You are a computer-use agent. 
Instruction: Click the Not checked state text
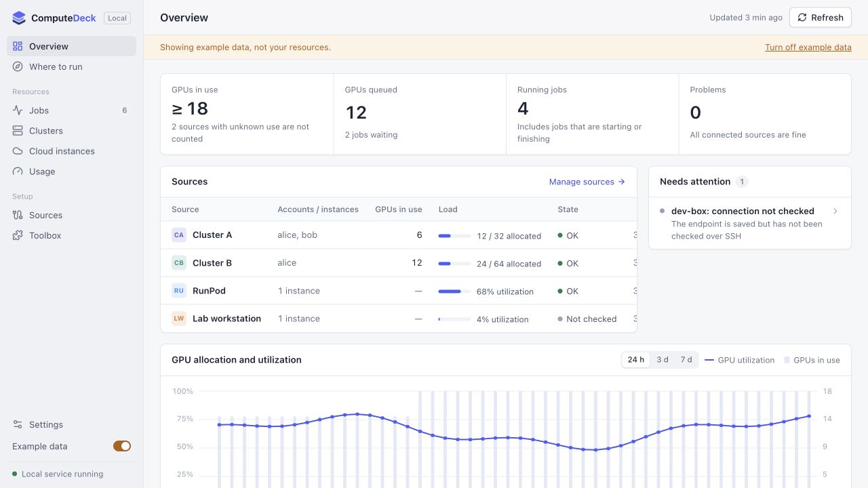pyautogui.click(x=591, y=319)
